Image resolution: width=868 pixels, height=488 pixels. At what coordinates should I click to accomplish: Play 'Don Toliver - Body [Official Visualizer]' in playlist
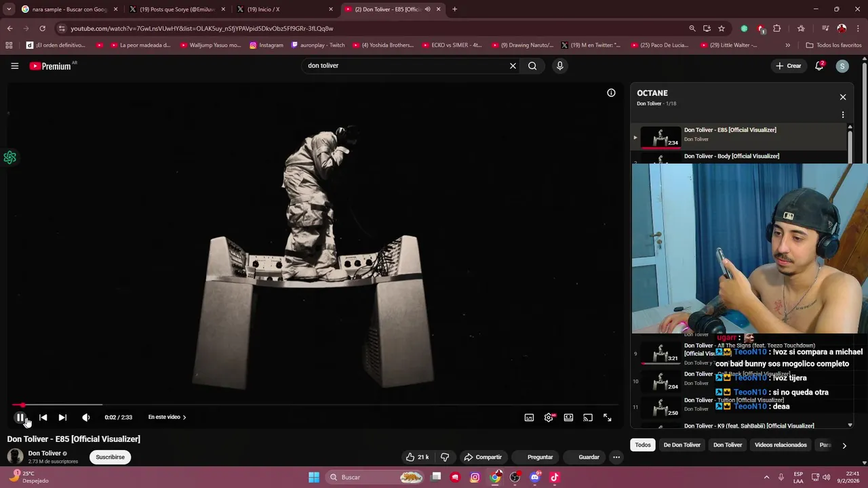(732, 156)
